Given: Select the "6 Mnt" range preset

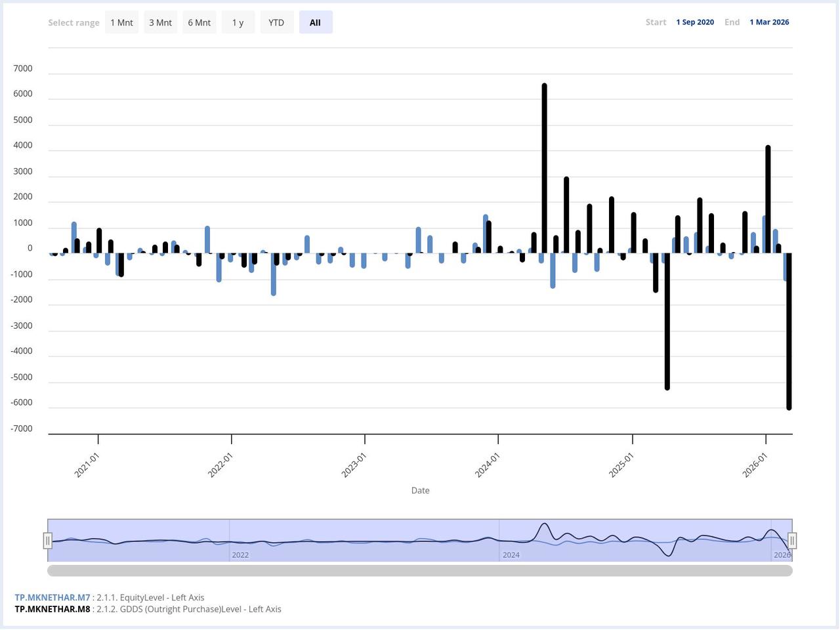Looking at the screenshot, I should pyautogui.click(x=199, y=22).
